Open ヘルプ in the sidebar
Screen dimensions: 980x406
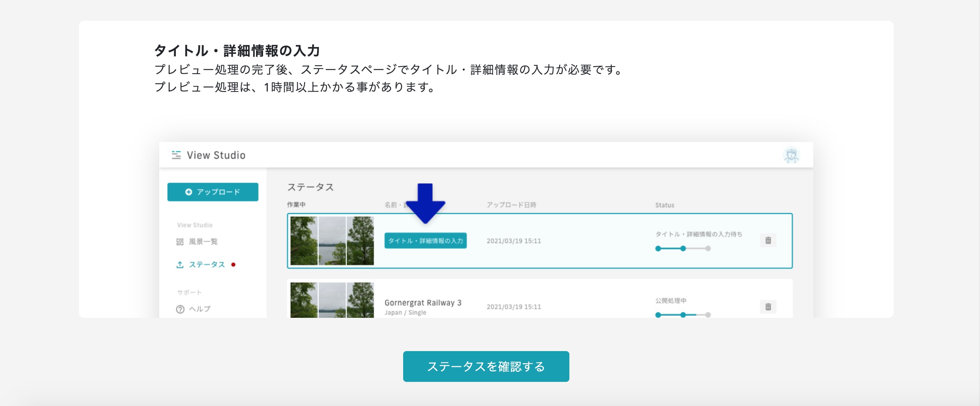(193, 309)
